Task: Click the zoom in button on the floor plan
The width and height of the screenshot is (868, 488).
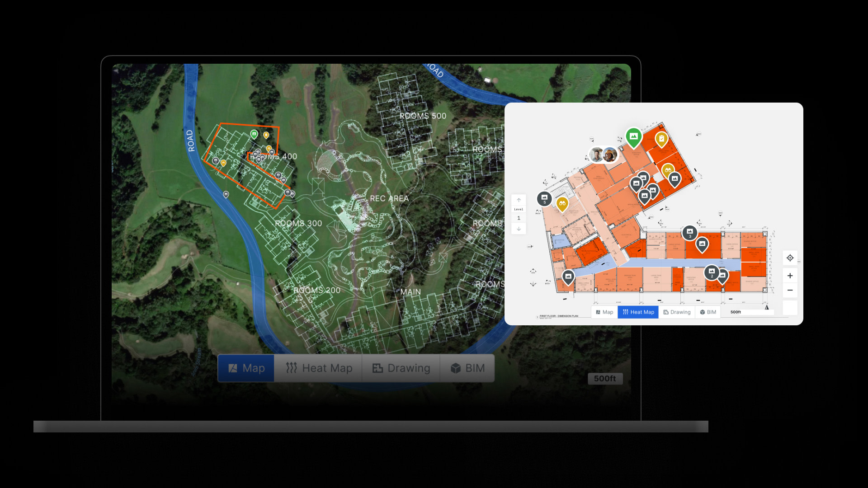Action: [x=790, y=275]
